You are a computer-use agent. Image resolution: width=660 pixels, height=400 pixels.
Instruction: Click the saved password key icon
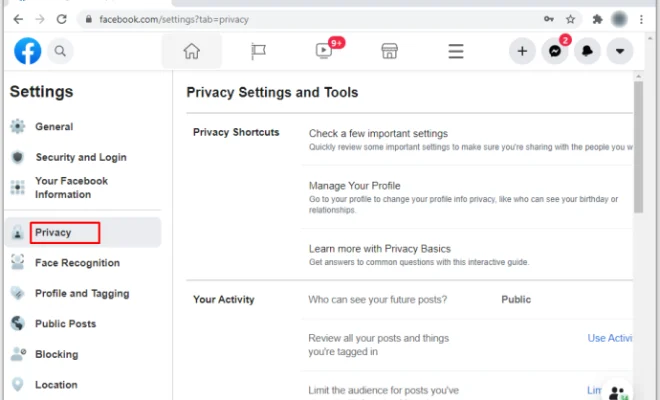coord(548,19)
